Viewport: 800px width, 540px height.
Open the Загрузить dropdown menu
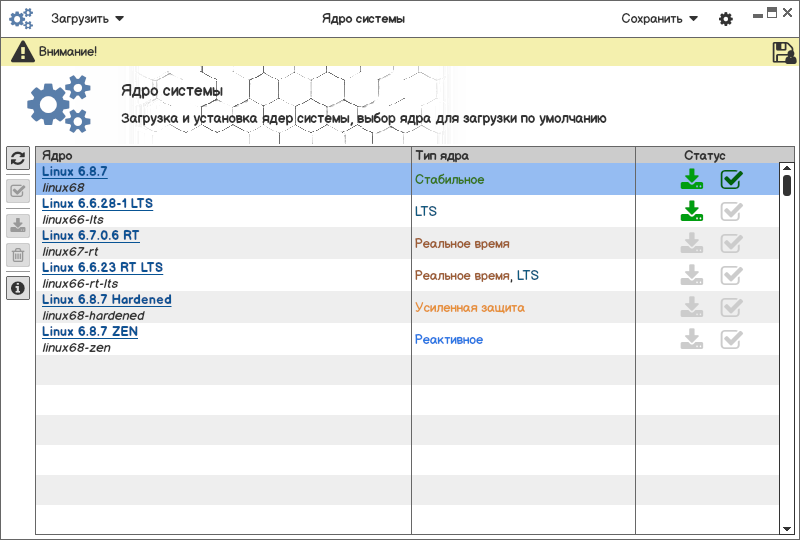coord(87,18)
